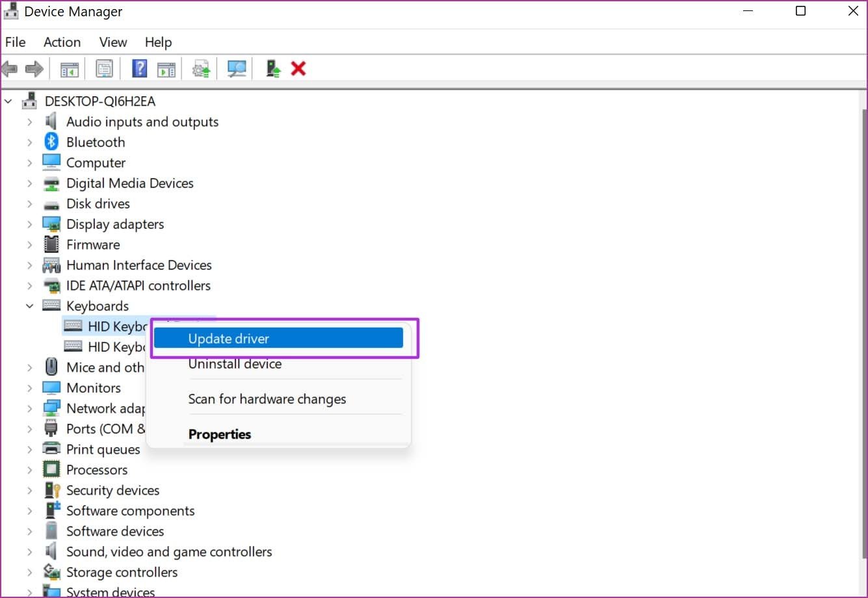Click the Display adapters icon
Image resolution: width=868 pixels, height=598 pixels.
(51, 224)
